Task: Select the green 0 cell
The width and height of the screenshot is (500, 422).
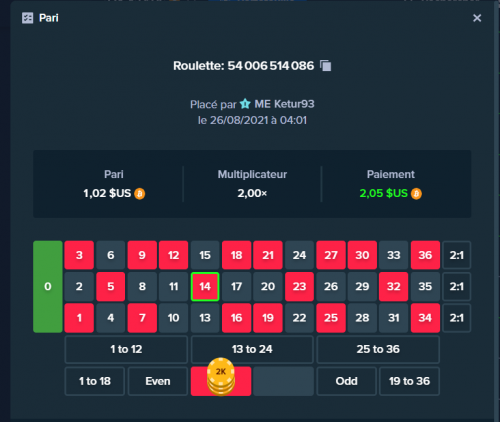Action: click(x=48, y=287)
